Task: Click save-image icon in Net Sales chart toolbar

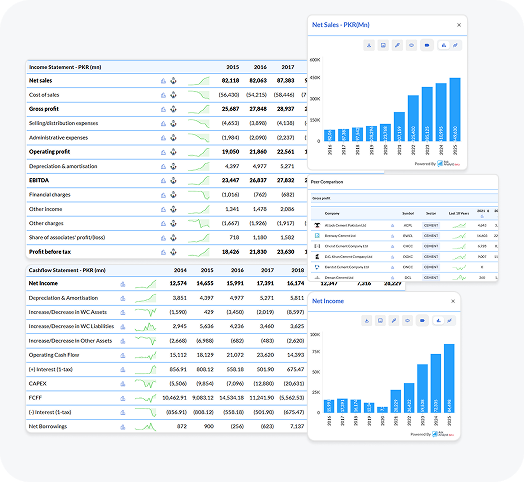Action: coord(383,45)
